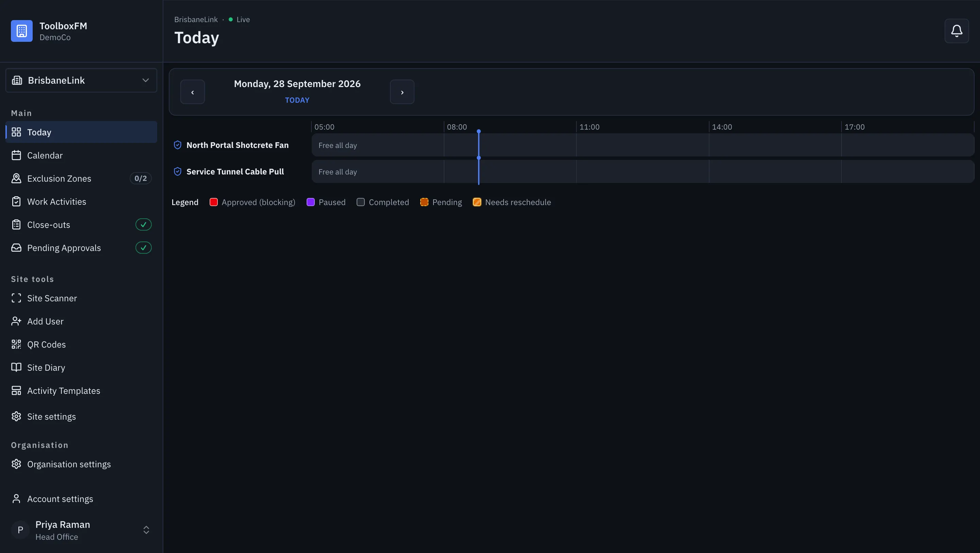Click shield icon beside North Portal Shotcrete Fan
This screenshot has width=980, height=553.
(x=178, y=145)
